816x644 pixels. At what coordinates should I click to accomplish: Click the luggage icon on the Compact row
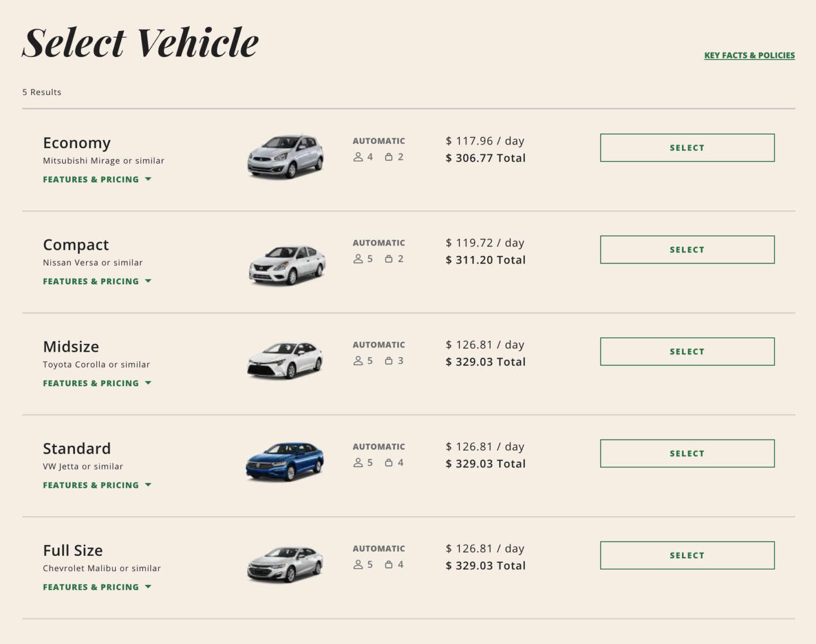coord(389,259)
